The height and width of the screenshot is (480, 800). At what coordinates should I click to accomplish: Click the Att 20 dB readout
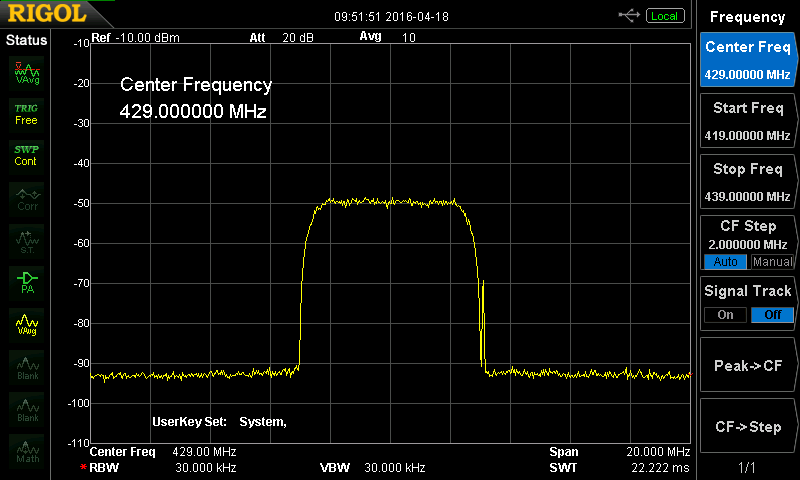282,37
